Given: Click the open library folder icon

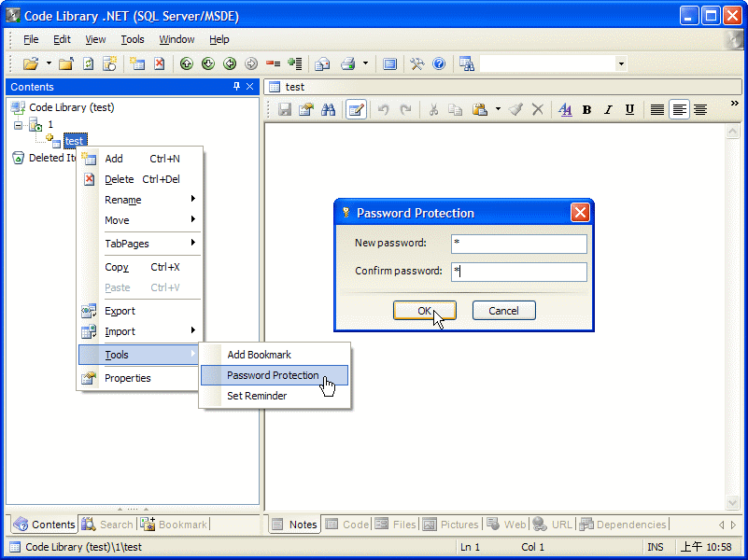Looking at the screenshot, I should (x=31, y=63).
